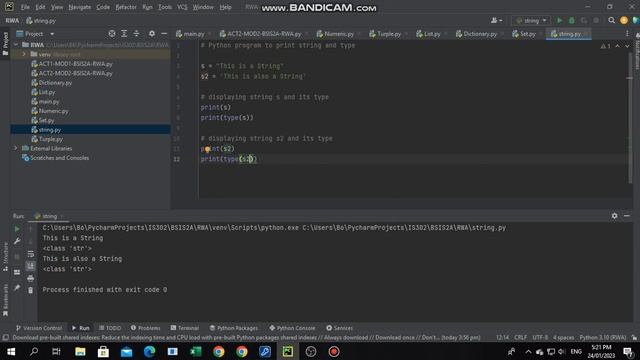Toggle scroll to end in Run console
Viewport: 640px width, 360px height.
(x=31, y=266)
